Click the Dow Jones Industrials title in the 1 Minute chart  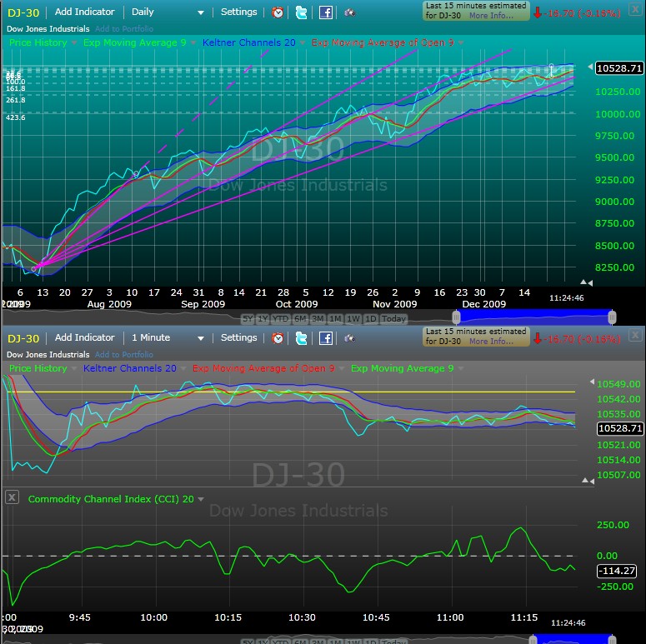click(48, 355)
